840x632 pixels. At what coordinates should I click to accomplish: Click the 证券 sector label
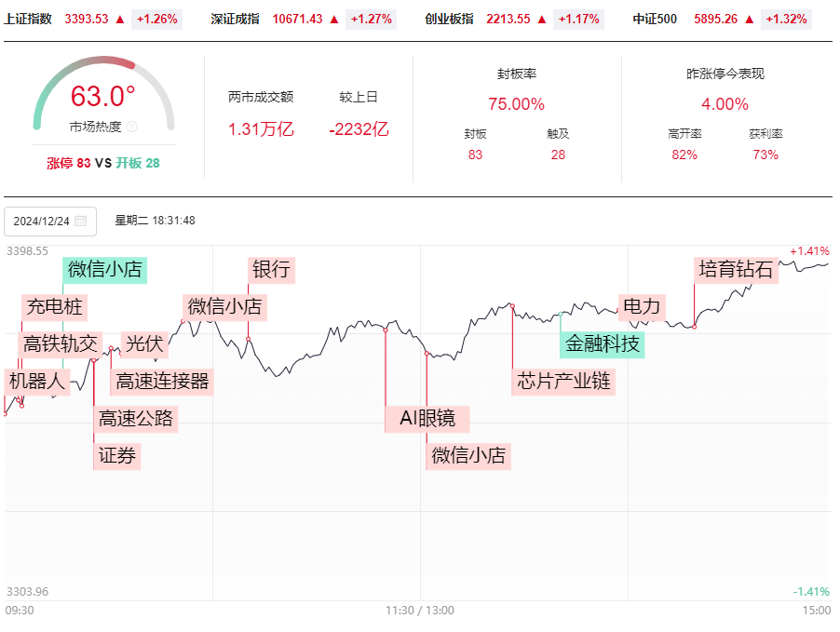[x=117, y=456]
